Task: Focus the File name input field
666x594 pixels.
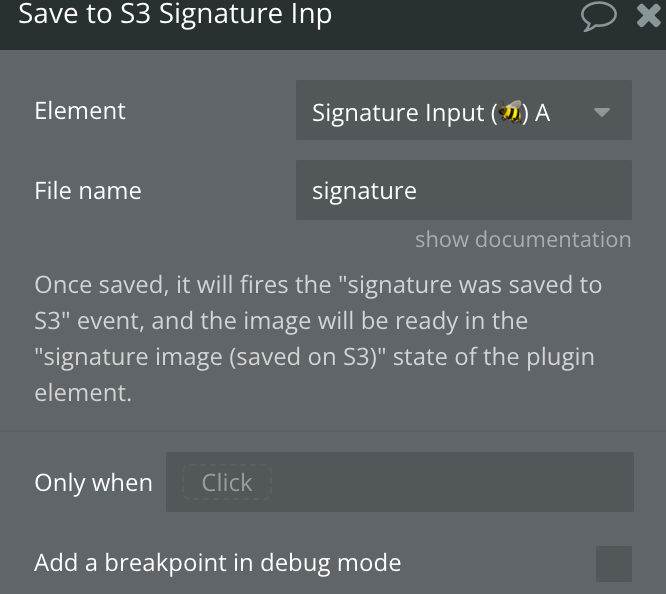Action: (464, 190)
